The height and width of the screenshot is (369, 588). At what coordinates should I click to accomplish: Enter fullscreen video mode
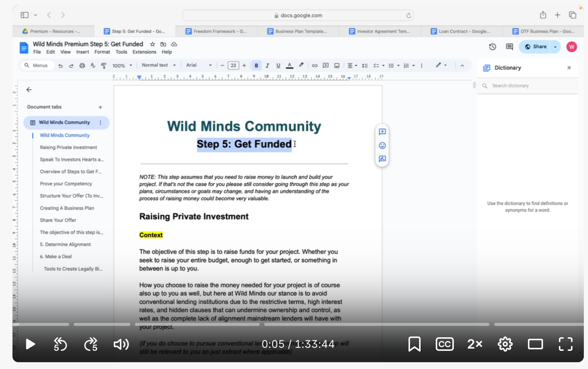pyautogui.click(x=565, y=344)
